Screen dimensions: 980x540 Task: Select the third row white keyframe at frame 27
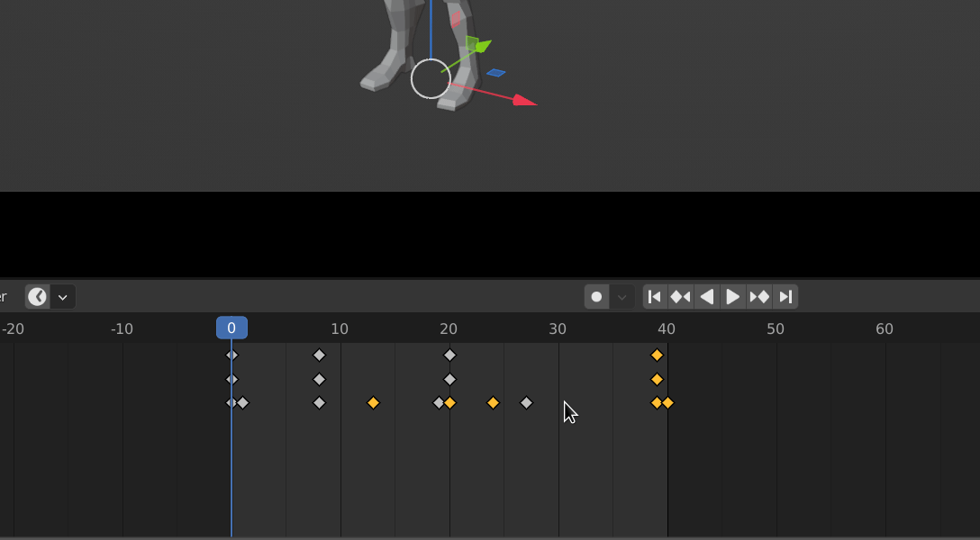point(526,402)
